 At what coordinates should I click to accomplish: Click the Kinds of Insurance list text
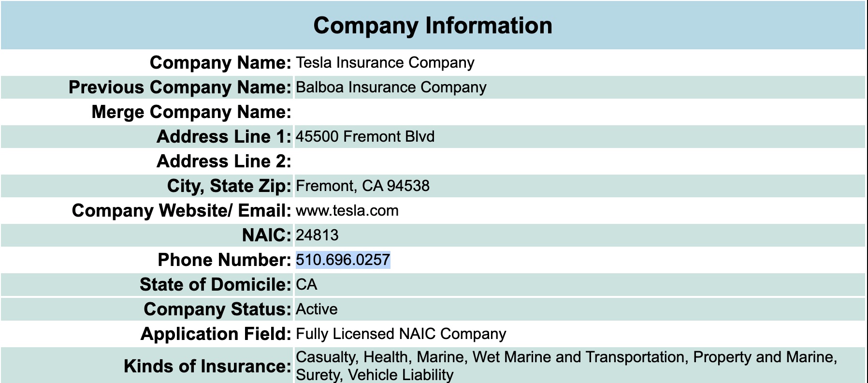[566, 366]
